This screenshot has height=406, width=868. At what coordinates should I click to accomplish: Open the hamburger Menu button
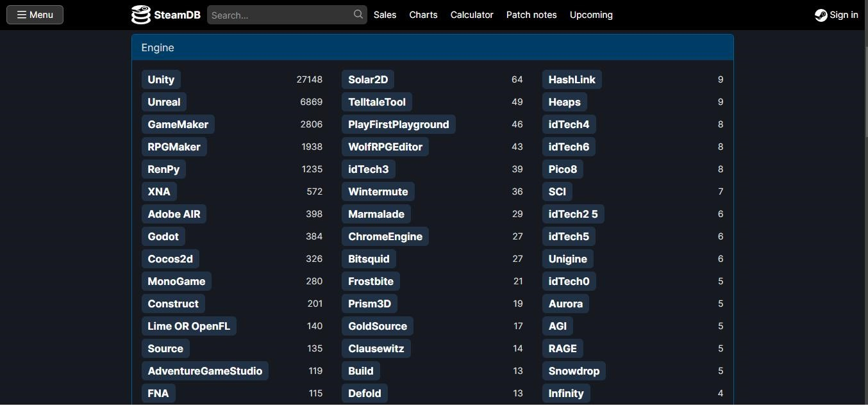pos(35,15)
